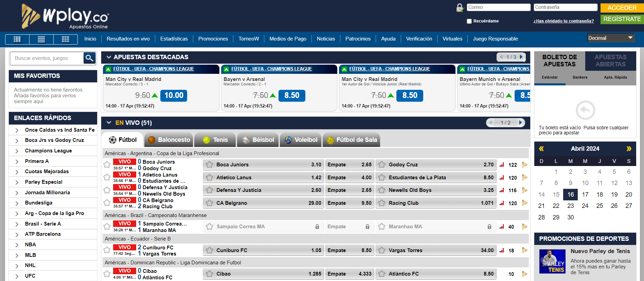Open Promociones in the navigation bar

point(213,39)
